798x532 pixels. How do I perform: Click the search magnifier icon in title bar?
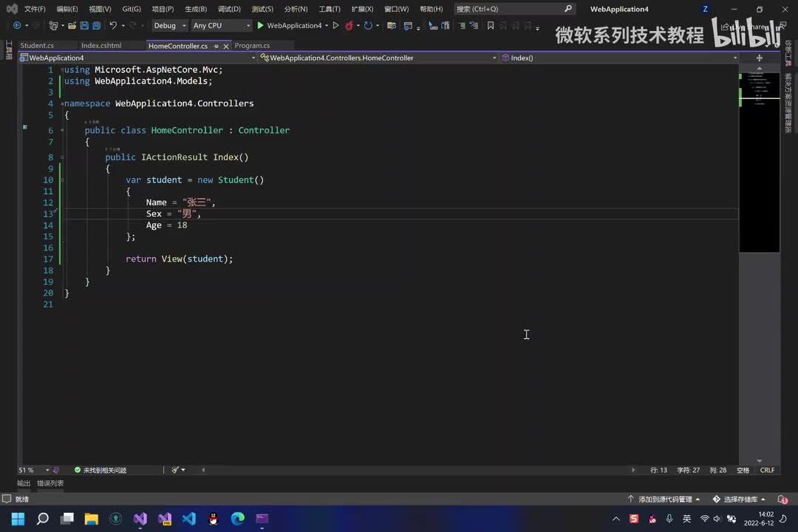pos(568,9)
